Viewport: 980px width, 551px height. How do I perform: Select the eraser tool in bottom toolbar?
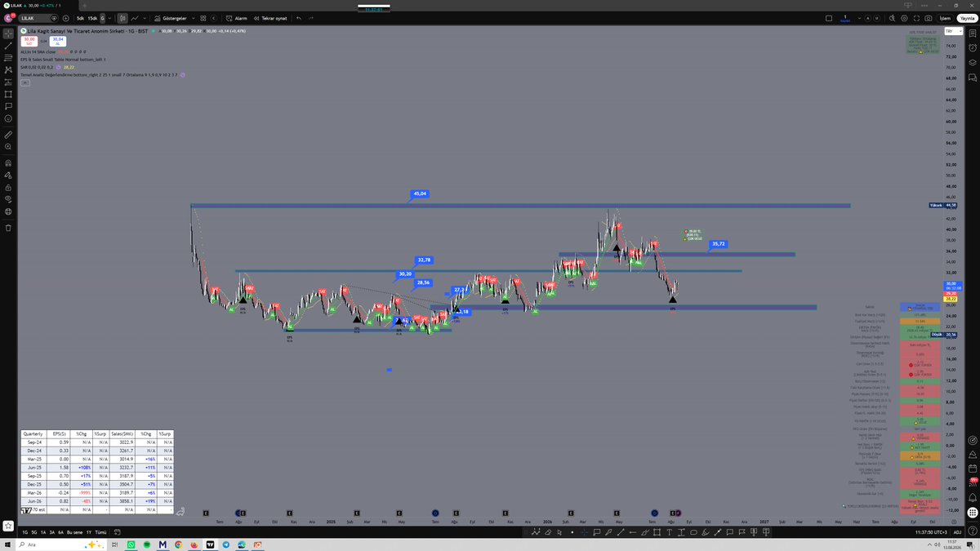(x=547, y=532)
